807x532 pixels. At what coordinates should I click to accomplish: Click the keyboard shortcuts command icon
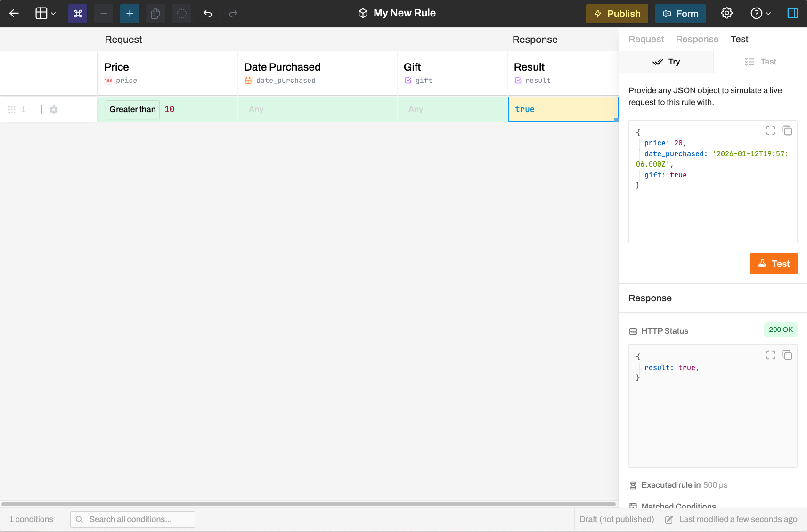[x=78, y=13]
